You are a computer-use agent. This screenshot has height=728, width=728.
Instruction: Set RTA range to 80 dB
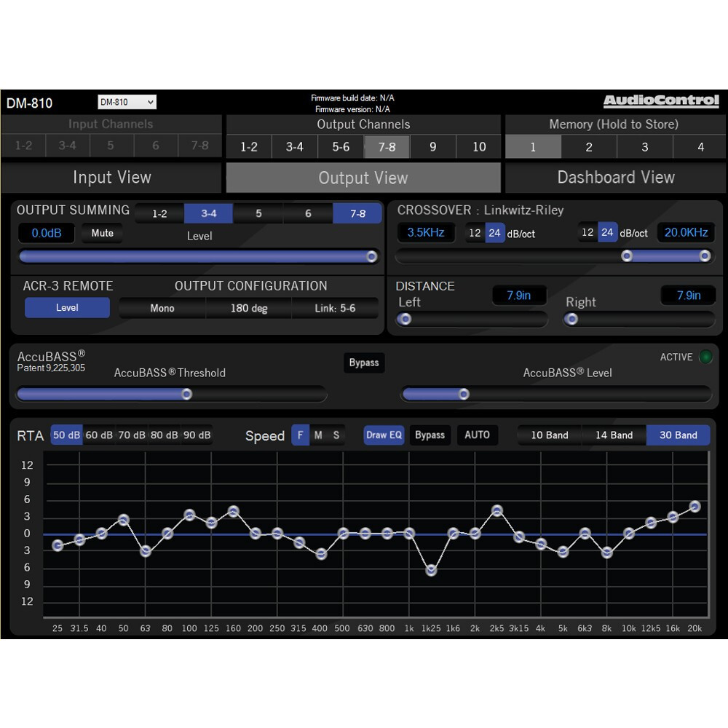(164, 435)
